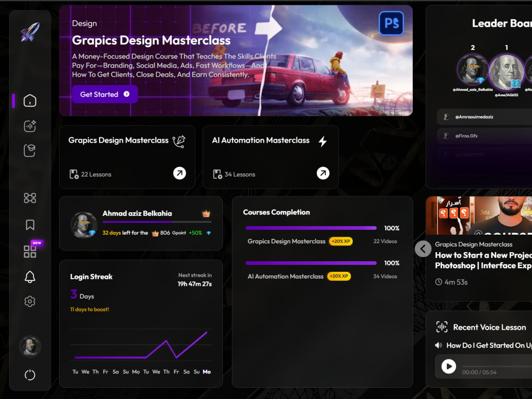Click the Login Streak chart line

pyautogui.click(x=141, y=345)
